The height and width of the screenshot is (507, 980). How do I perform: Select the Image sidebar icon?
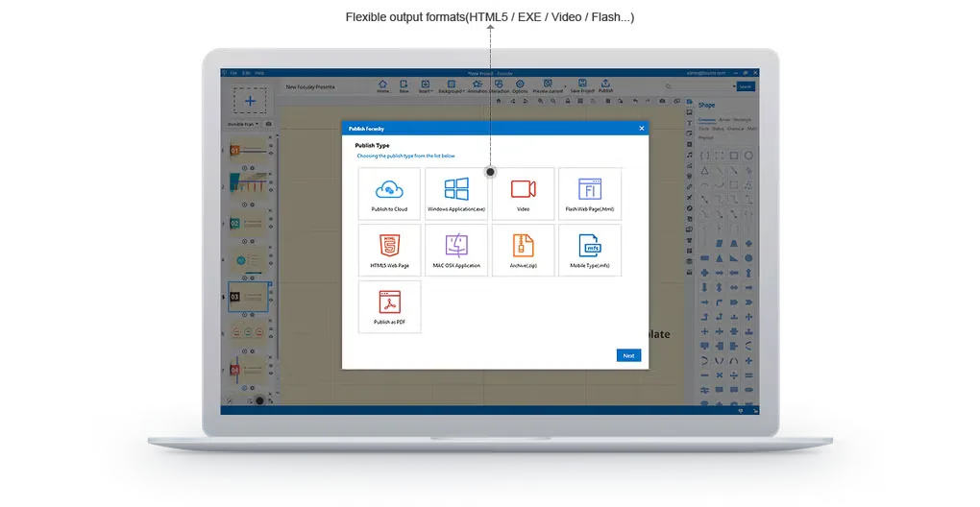click(x=690, y=112)
